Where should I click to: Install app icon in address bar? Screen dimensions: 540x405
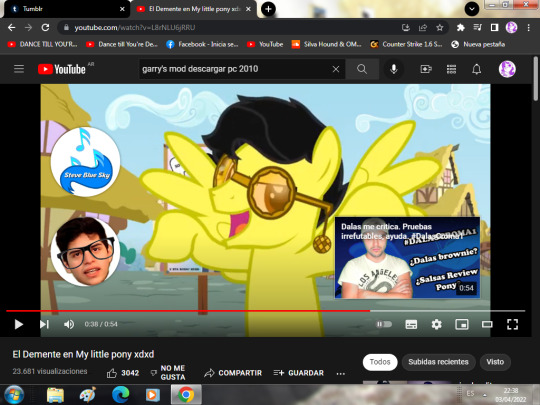pos(406,28)
